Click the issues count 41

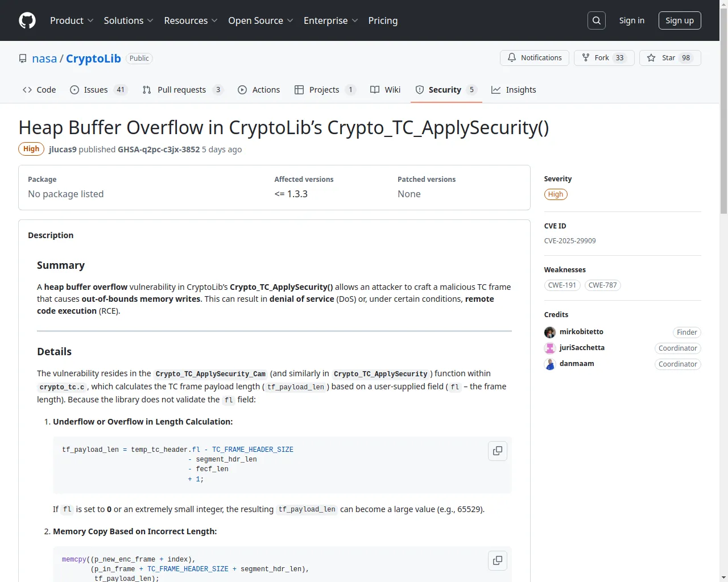[121, 90]
